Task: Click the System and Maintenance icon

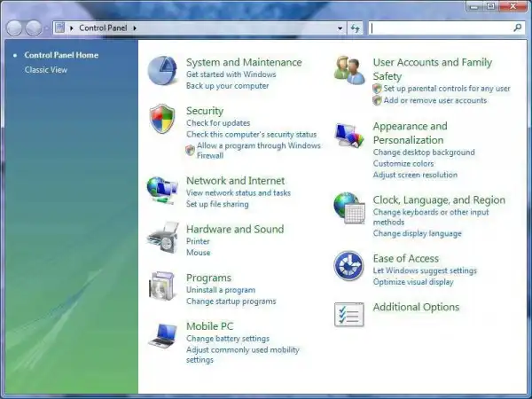Action: pyautogui.click(x=162, y=71)
